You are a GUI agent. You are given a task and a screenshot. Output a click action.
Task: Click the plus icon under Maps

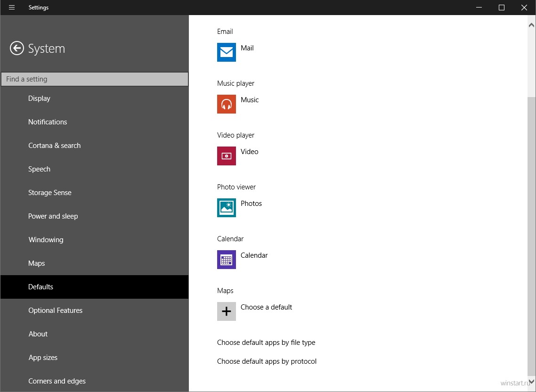click(x=226, y=311)
